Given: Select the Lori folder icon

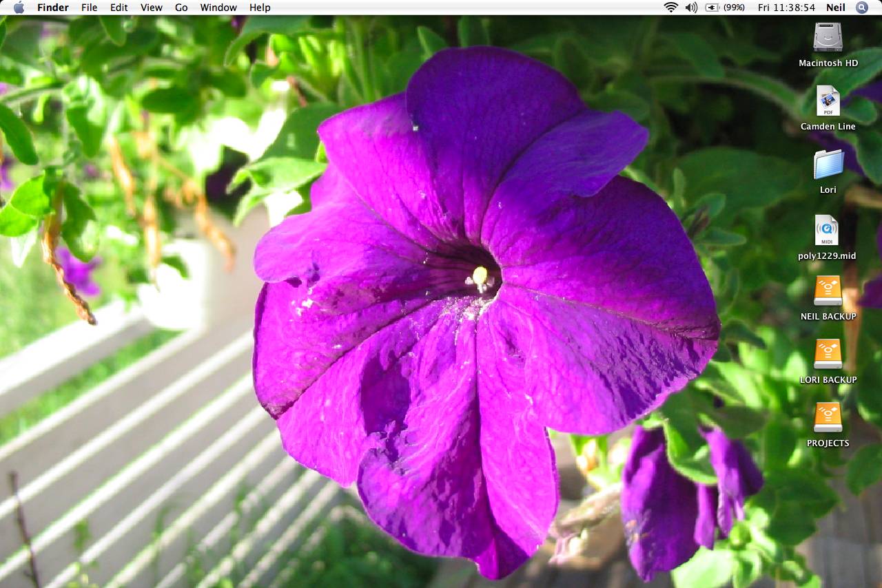Looking at the screenshot, I should pyautogui.click(x=828, y=165).
